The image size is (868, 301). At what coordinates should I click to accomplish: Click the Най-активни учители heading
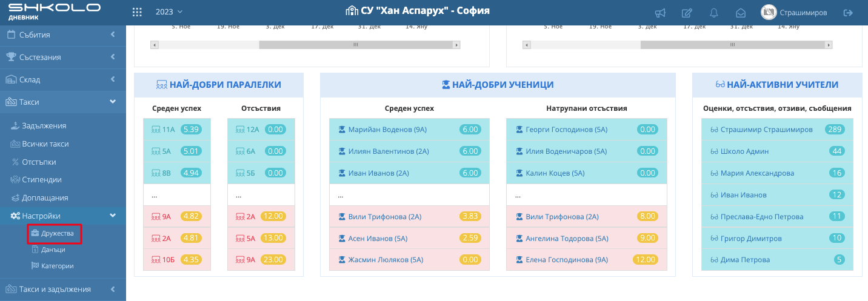tap(777, 85)
